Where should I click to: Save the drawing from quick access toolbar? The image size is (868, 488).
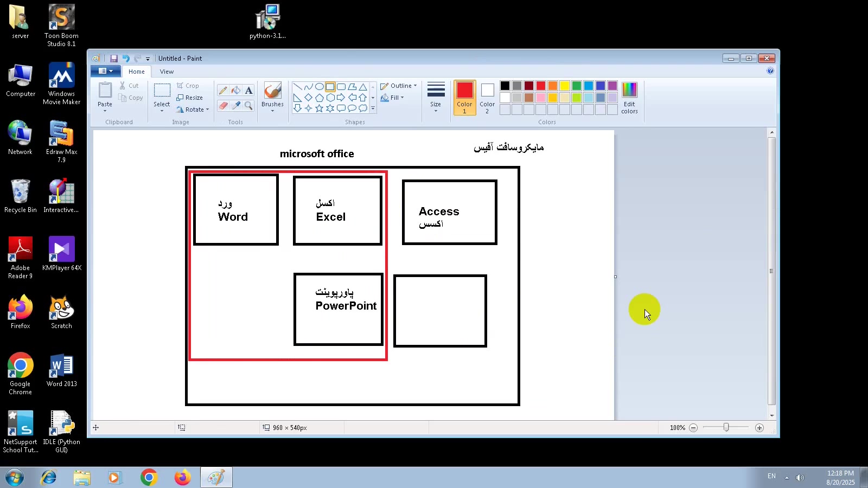114,59
